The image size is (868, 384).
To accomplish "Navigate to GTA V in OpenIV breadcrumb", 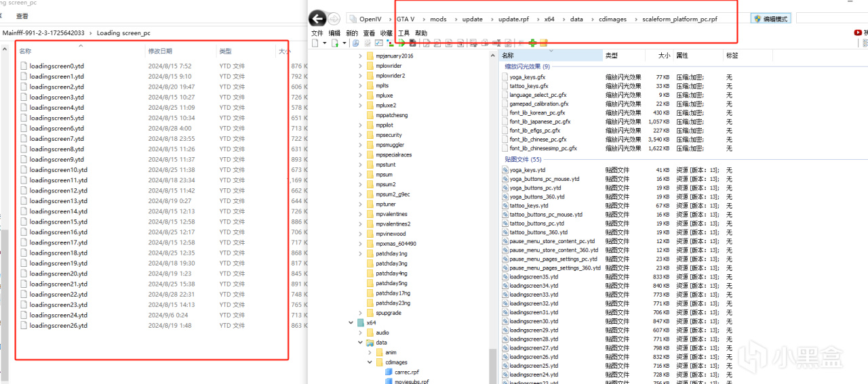I will 405,19.
